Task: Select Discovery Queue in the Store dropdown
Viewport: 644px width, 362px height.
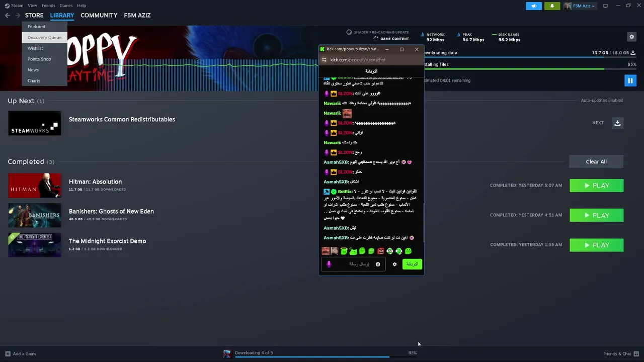Action: pyautogui.click(x=44, y=37)
